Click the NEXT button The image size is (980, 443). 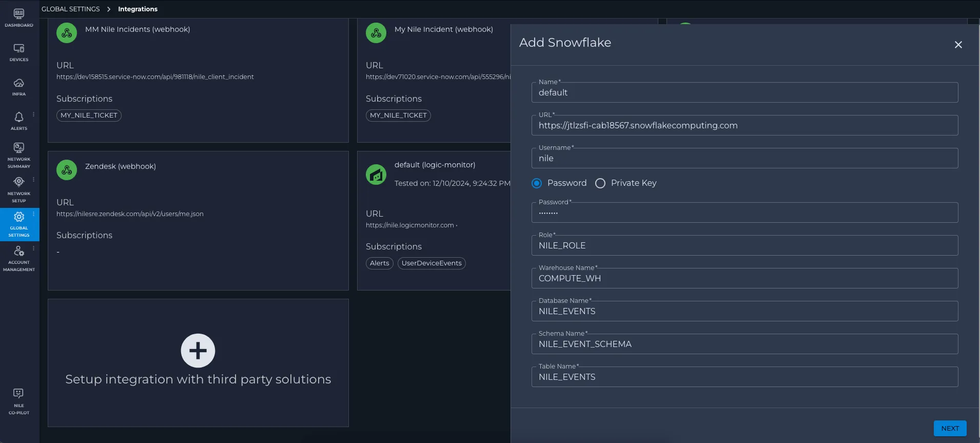click(950, 428)
